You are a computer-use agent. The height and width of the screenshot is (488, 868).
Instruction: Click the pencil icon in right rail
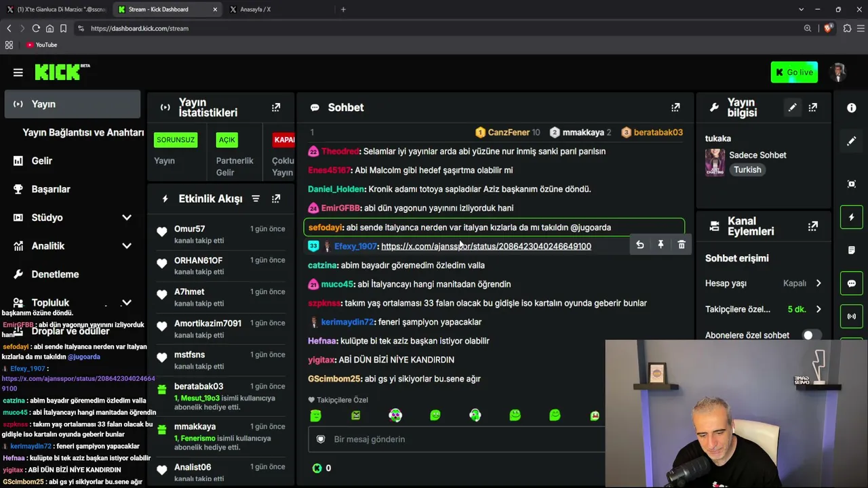[852, 141]
